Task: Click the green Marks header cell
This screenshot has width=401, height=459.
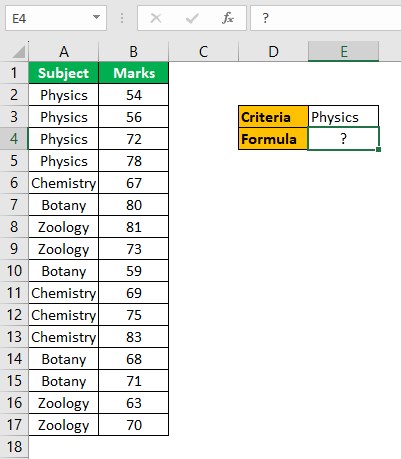Action: pos(134,73)
